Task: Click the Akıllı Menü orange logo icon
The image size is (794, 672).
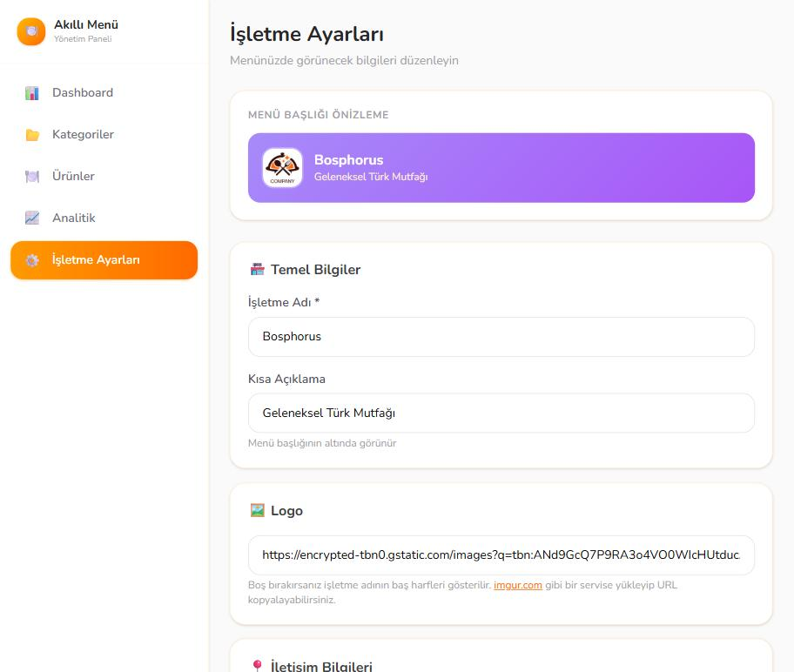Action: click(x=30, y=31)
